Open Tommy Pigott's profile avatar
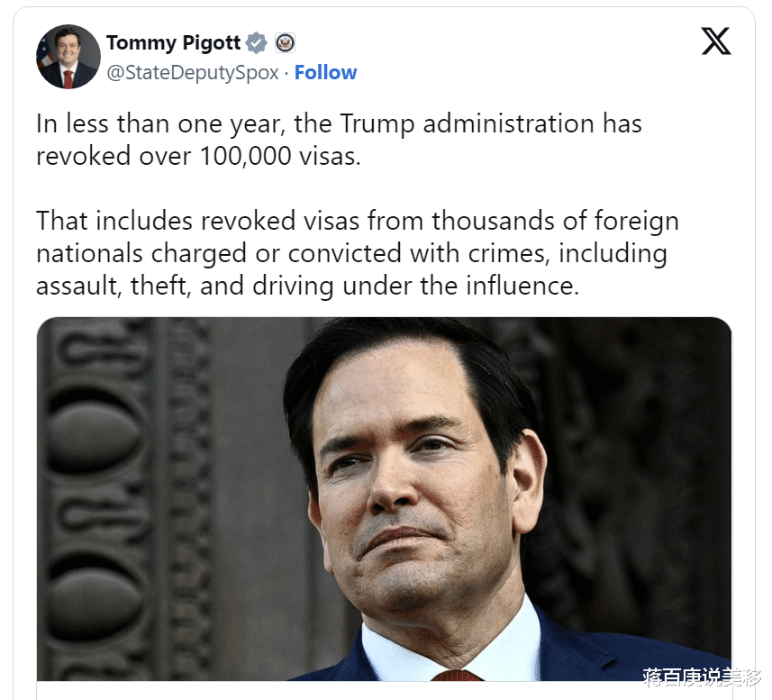The image size is (772, 700). tap(68, 57)
